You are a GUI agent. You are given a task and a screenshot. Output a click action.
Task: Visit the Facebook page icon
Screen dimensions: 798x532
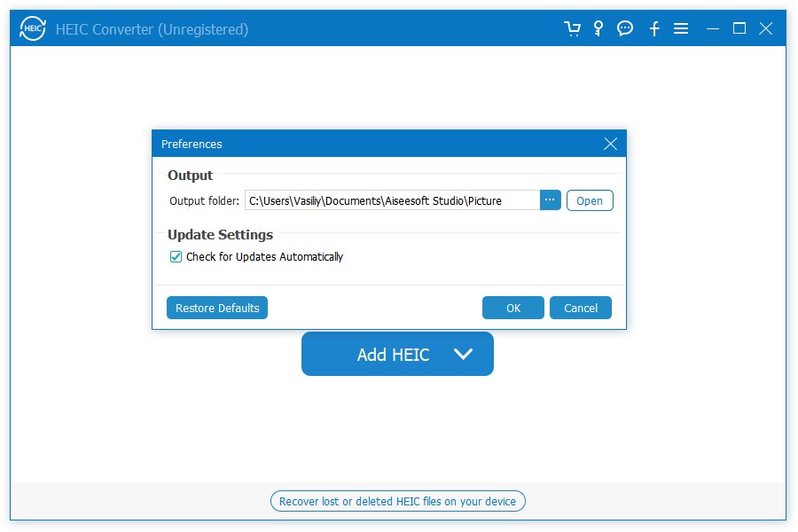click(x=654, y=28)
